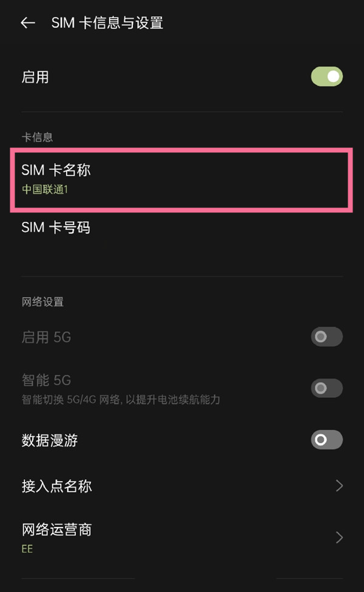Turn on the 智能 5G switch

(x=326, y=388)
